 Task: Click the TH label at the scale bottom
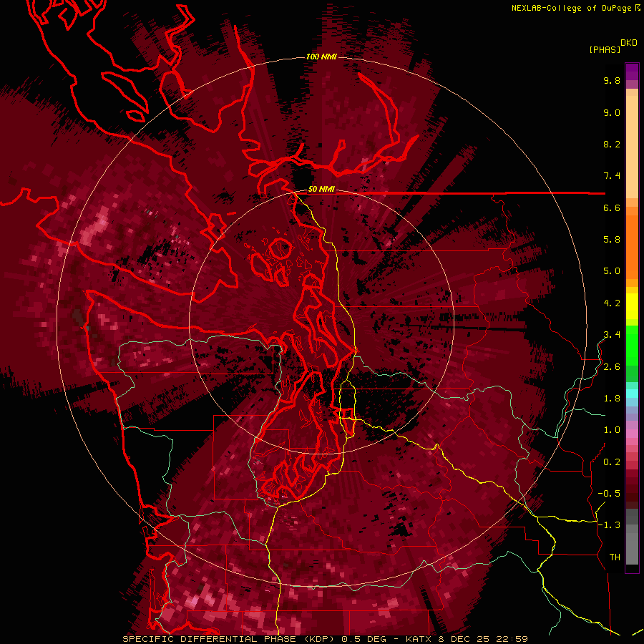(615, 557)
